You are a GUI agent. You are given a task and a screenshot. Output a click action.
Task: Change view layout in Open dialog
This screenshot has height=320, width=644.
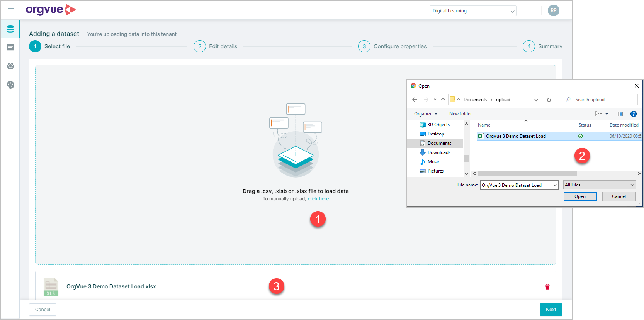tap(598, 114)
